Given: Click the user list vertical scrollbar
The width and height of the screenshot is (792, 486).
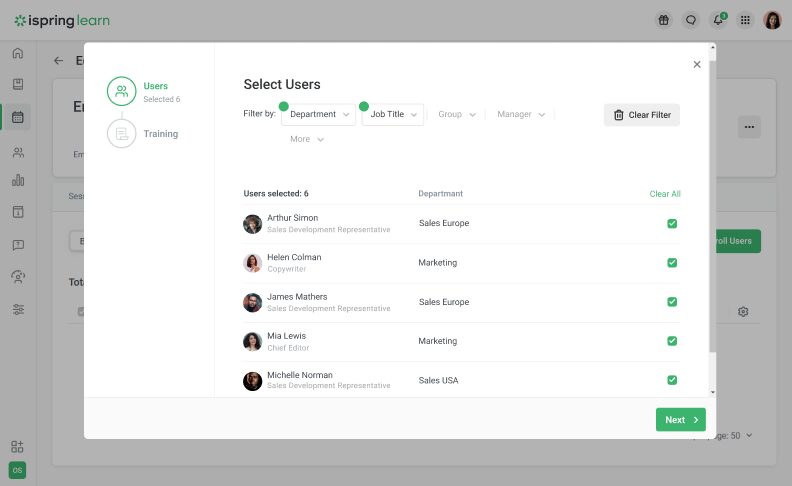Looking at the screenshot, I should point(712,200).
